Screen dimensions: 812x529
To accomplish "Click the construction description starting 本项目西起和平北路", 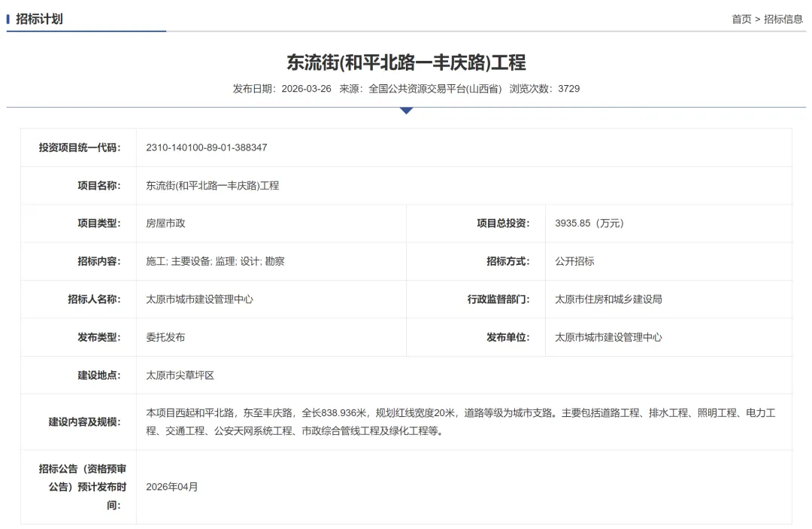I will point(460,421).
